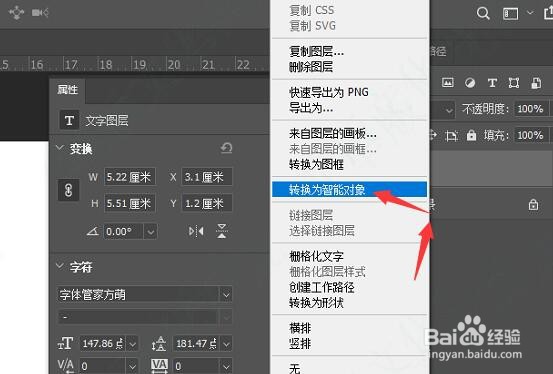
Task: Filter layers by adjustment layer icon
Action: click(470, 83)
